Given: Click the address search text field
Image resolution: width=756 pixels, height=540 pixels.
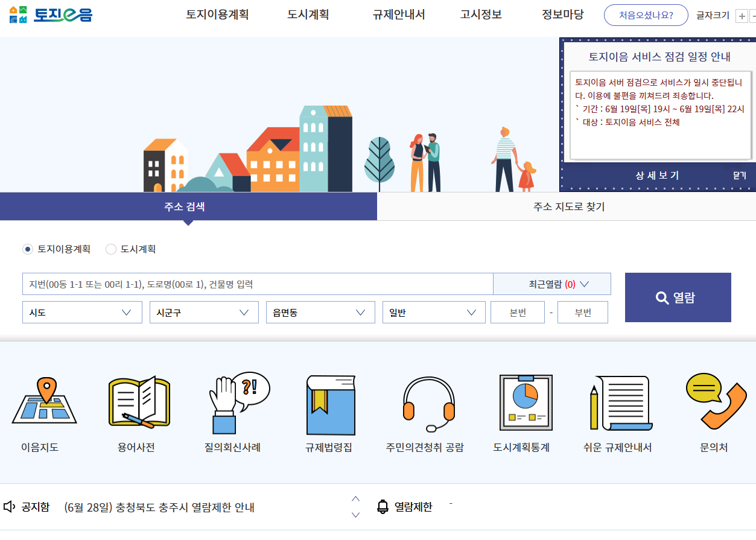Looking at the screenshot, I should [x=258, y=284].
